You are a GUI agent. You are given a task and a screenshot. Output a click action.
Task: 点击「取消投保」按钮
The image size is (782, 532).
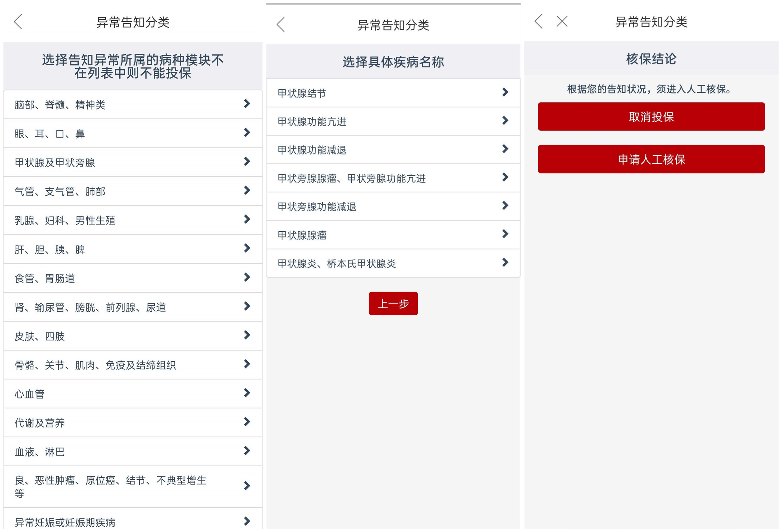(651, 117)
